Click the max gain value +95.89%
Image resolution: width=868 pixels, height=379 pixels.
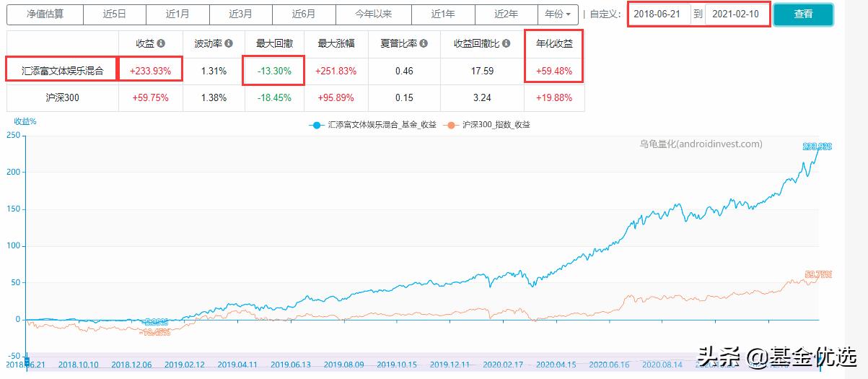(x=336, y=98)
